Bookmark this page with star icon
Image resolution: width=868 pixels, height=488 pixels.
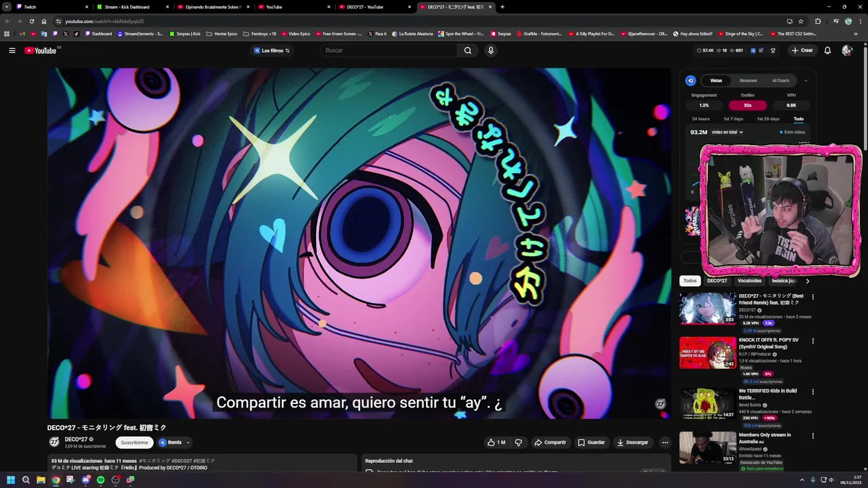point(801,21)
